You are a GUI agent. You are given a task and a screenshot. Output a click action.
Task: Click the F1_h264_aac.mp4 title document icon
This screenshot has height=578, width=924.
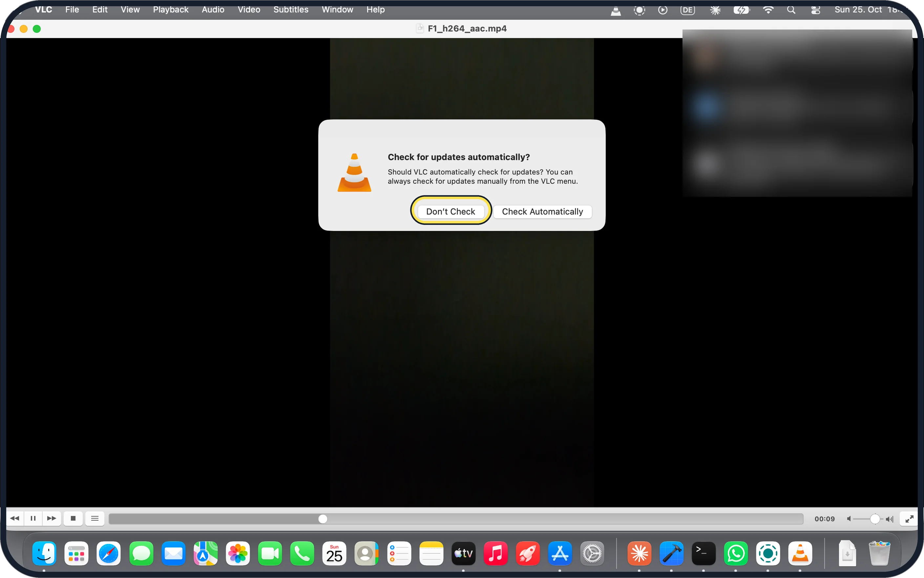pyautogui.click(x=420, y=28)
